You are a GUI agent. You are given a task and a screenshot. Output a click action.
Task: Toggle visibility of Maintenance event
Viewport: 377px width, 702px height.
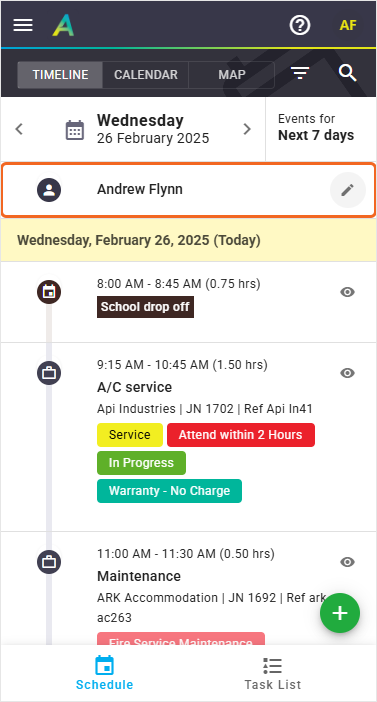347,562
